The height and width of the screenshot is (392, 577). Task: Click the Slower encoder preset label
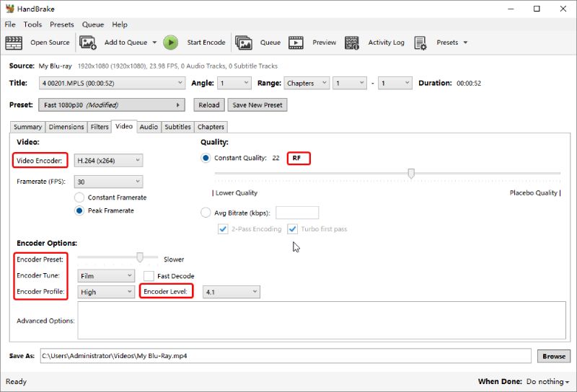(174, 259)
